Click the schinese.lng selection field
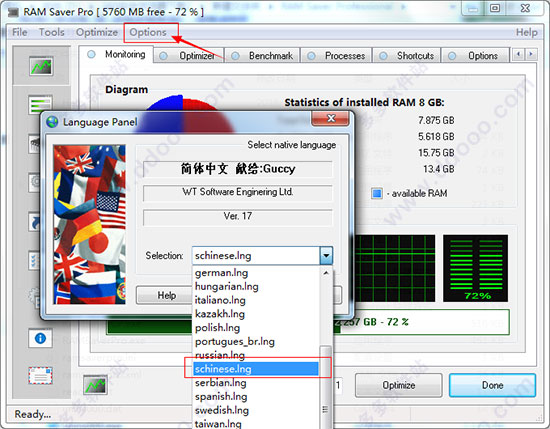The width and height of the screenshot is (550, 429). point(256,255)
